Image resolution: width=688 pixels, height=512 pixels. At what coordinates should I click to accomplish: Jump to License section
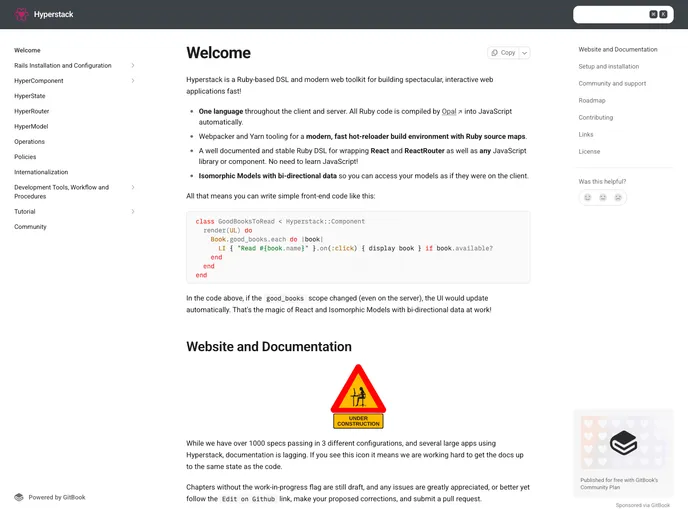click(x=589, y=151)
